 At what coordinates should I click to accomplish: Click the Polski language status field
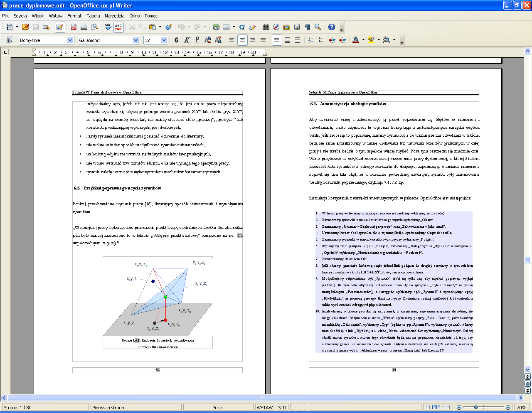(218, 407)
